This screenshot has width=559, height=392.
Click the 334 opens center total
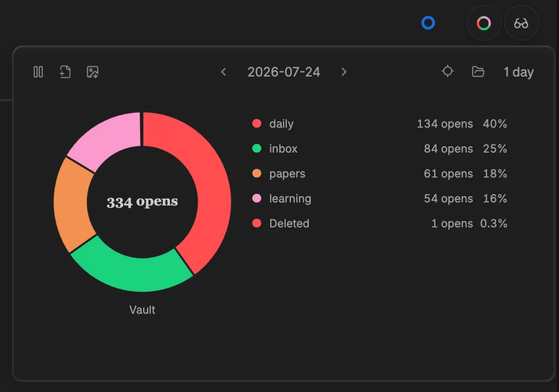[x=142, y=202]
